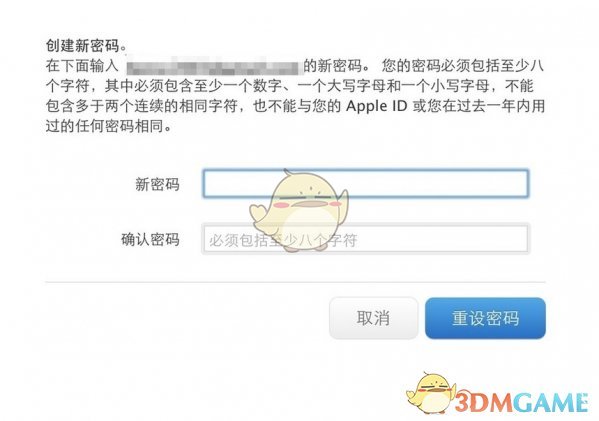Click the 创建新密码 heading
Image resolution: width=599 pixels, height=421 pixels.
tap(86, 46)
